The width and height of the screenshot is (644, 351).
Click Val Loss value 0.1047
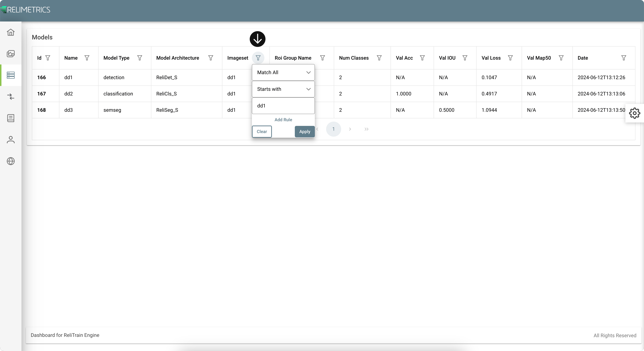[489, 77]
